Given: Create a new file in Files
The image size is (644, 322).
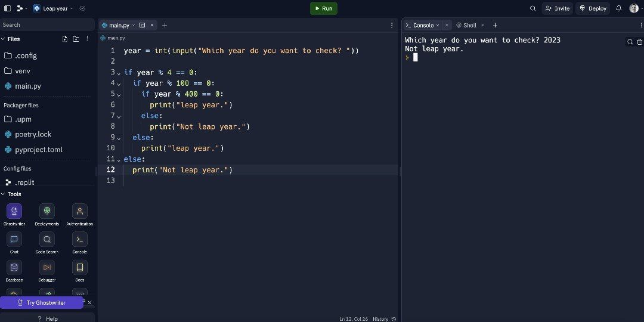Looking at the screenshot, I should click(64, 39).
